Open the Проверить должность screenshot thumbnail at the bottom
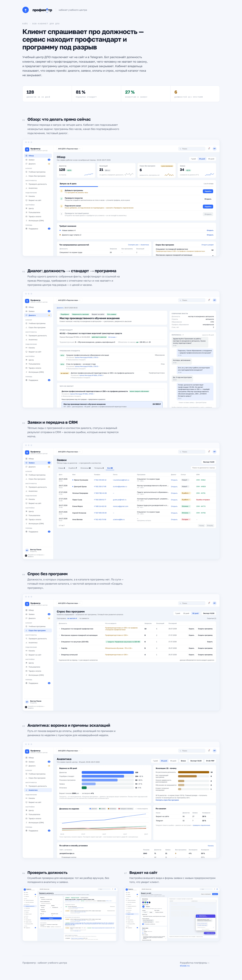Screen dimensions: 242x980 [x=70, y=914]
